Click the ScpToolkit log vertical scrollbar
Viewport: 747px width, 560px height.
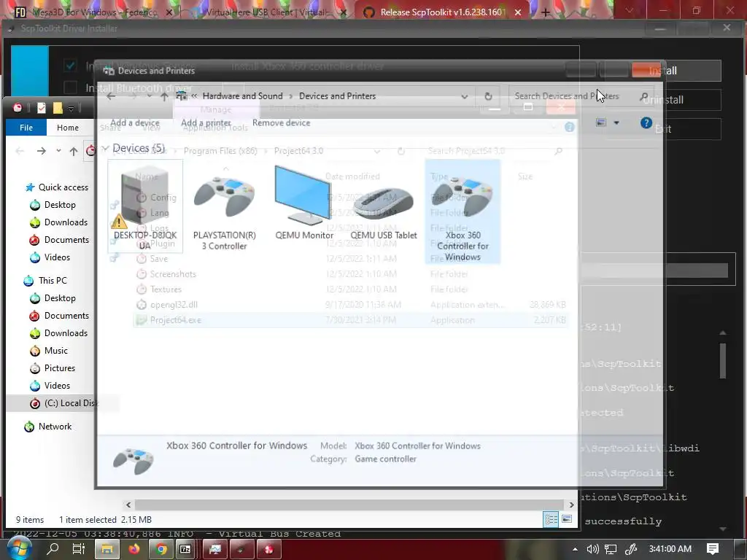pyautogui.click(x=723, y=360)
